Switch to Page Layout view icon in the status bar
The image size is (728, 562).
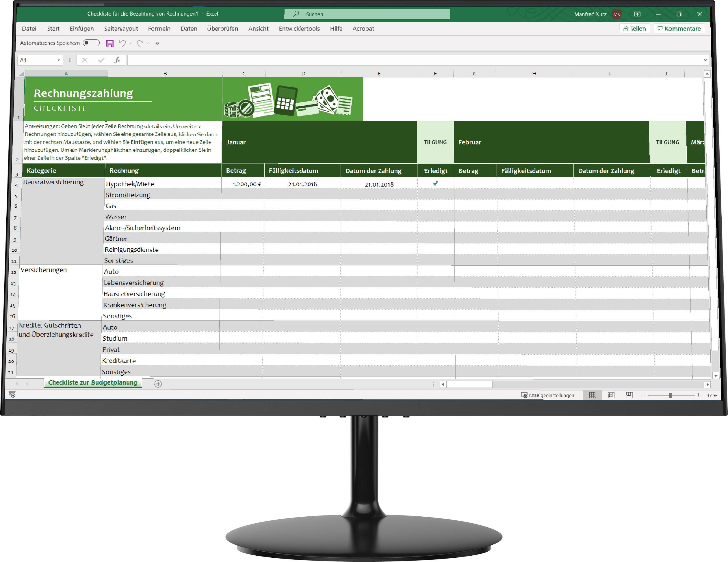click(612, 395)
